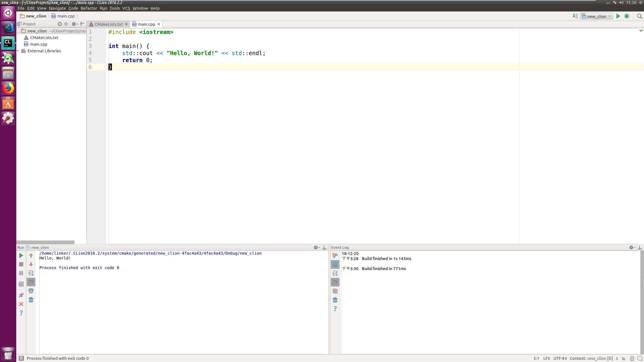Open help from the Run panel question mark

[x=21, y=313]
